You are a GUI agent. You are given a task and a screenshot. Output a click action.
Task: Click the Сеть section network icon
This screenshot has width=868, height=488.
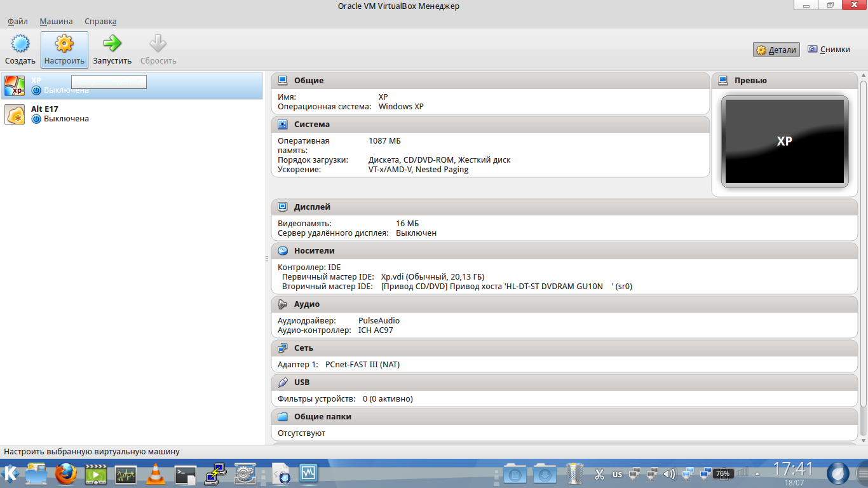pyautogui.click(x=283, y=348)
